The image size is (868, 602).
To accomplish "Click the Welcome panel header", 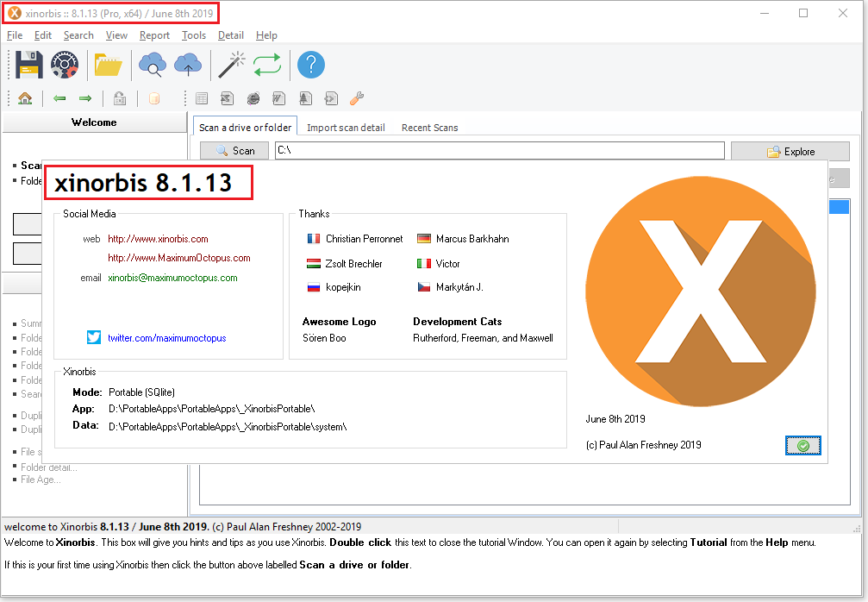I will pos(94,122).
